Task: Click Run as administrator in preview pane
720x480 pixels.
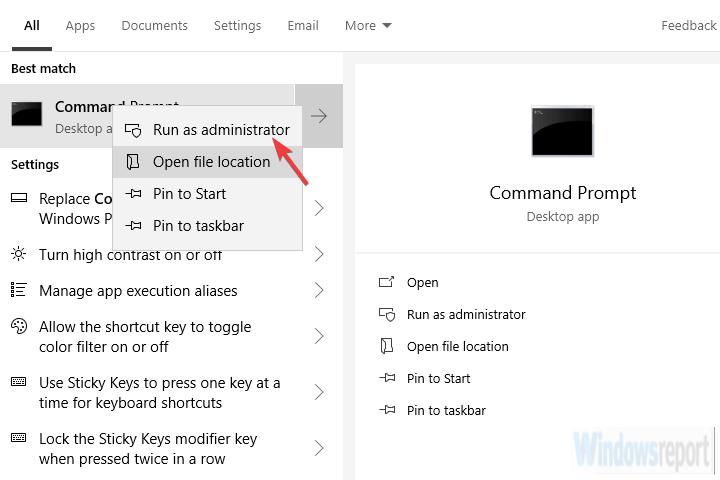Action: pyautogui.click(x=466, y=315)
